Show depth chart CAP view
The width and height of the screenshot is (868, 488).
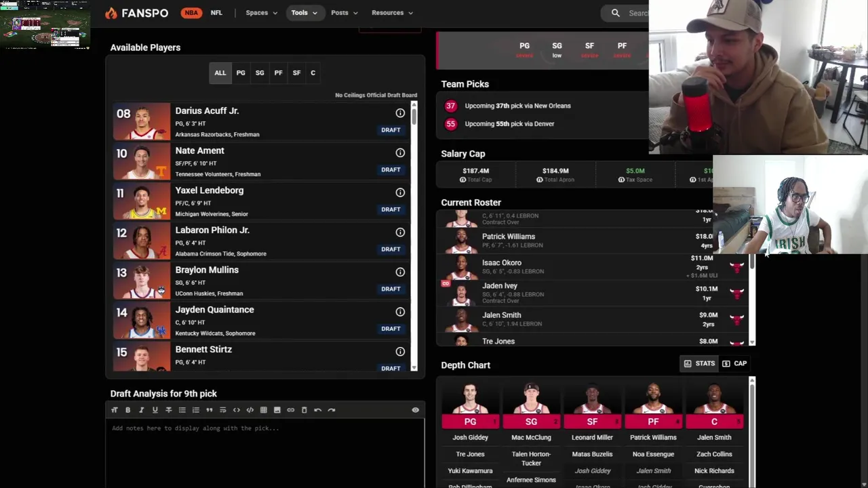[734, 364]
